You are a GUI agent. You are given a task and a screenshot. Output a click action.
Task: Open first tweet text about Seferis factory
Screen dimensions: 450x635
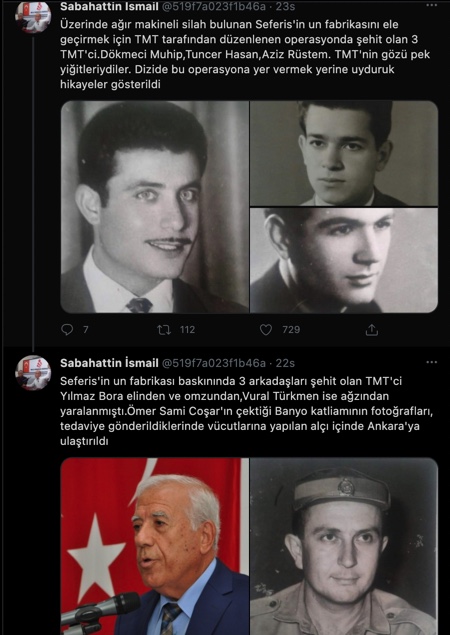(x=245, y=54)
